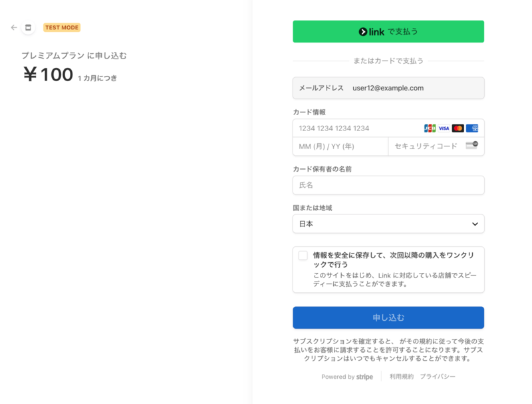Screen dimensions: 532x404
Task: Click the プレミアムプラン に申し込む heading
Action: pyautogui.click(x=74, y=56)
